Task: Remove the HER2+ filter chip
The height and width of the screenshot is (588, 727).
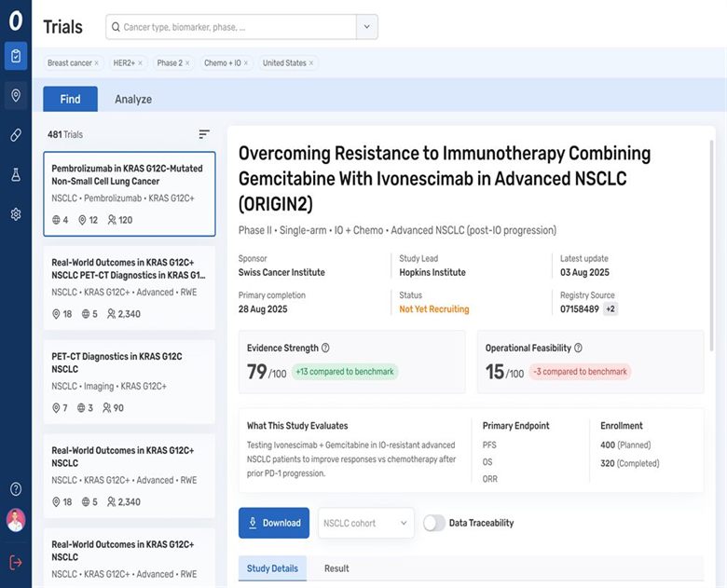Action: (x=141, y=63)
